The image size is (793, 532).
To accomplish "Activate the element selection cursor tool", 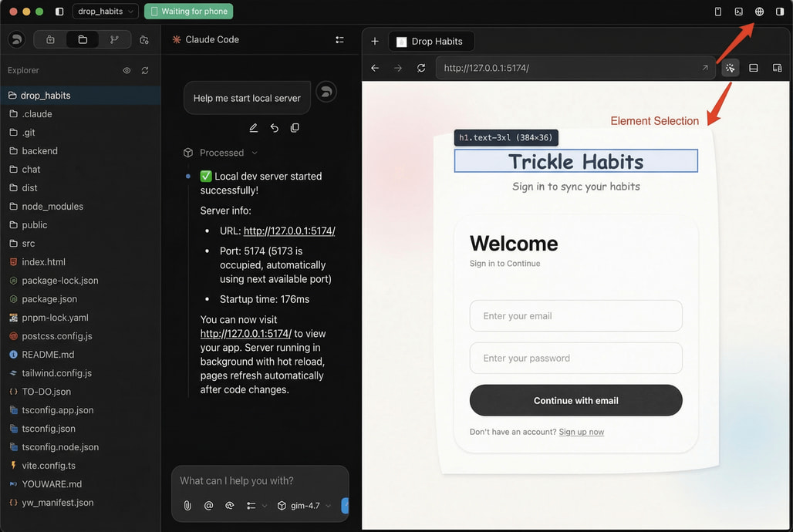I will tap(730, 68).
